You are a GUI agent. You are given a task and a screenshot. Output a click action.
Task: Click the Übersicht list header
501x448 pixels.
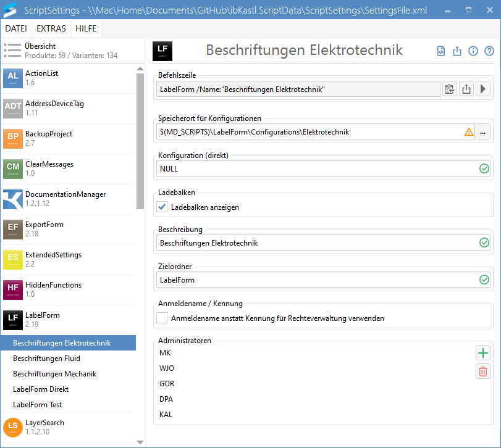[40, 46]
